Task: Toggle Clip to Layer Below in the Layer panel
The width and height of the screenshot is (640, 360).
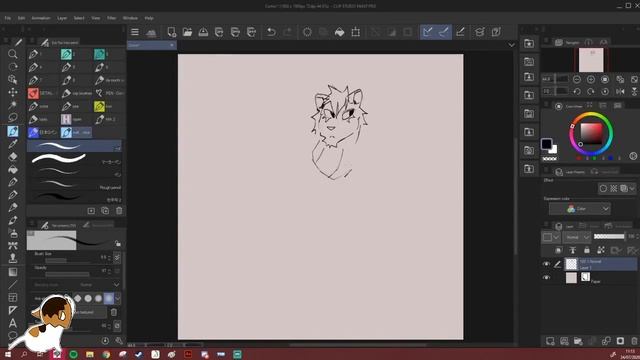Action: coord(558,250)
